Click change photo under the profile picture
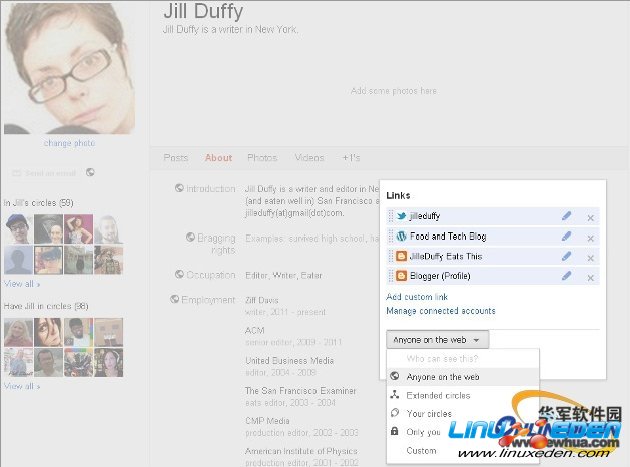Image resolution: width=630 pixels, height=467 pixels. 69,143
